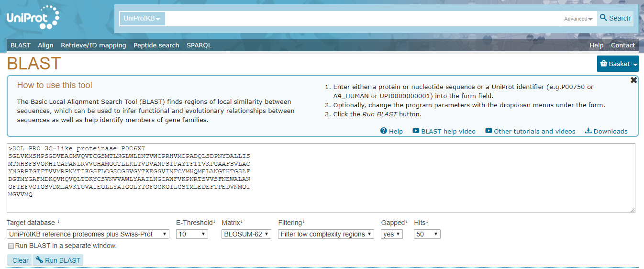The height and width of the screenshot is (269, 644).
Task: Click the Filtering info icon
Action: point(304,222)
